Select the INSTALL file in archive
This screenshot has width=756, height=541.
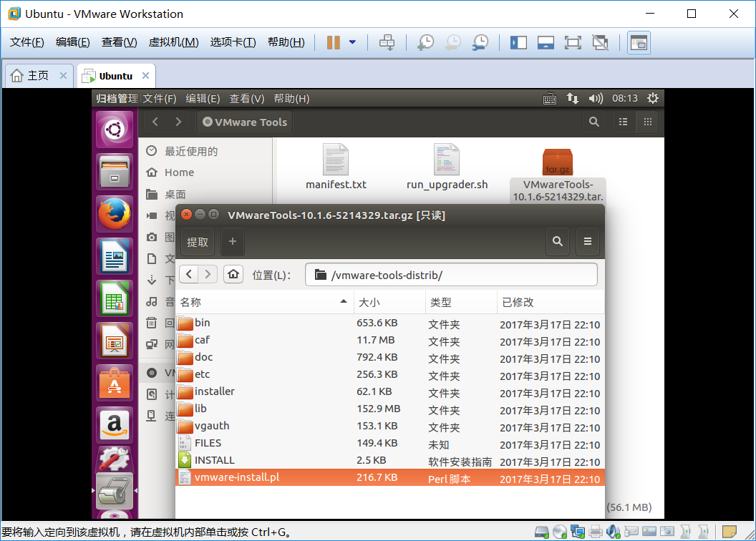click(x=389, y=461)
